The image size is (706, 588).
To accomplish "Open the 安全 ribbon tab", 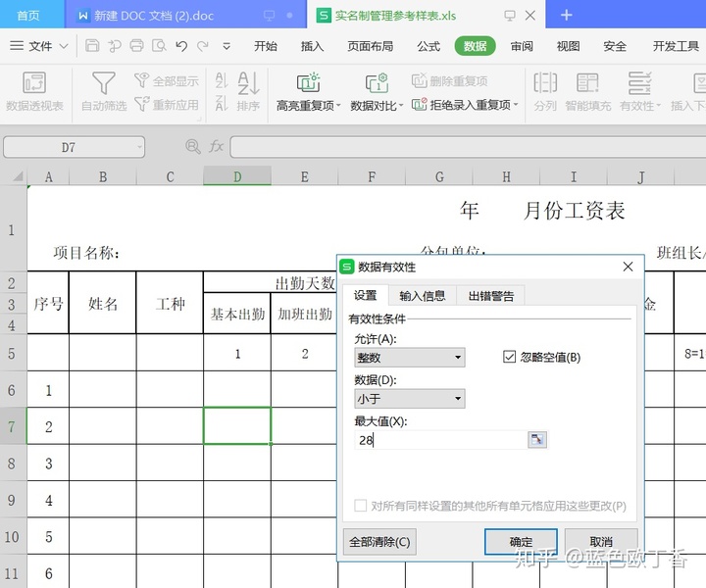I will pos(615,46).
